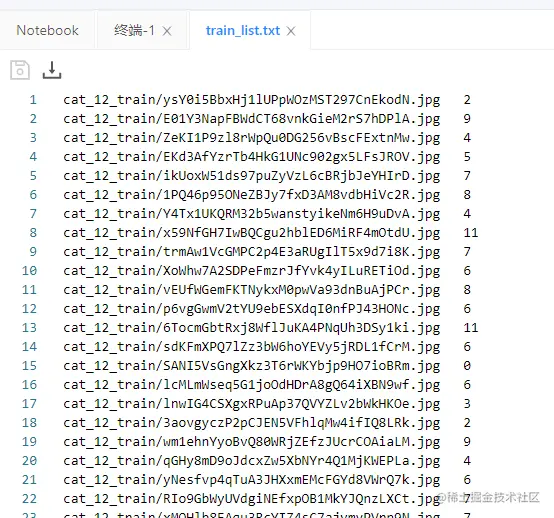Click label 3 on line 17
The width and height of the screenshot is (554, 518).
pyautogui.click(x=467, y=404)
